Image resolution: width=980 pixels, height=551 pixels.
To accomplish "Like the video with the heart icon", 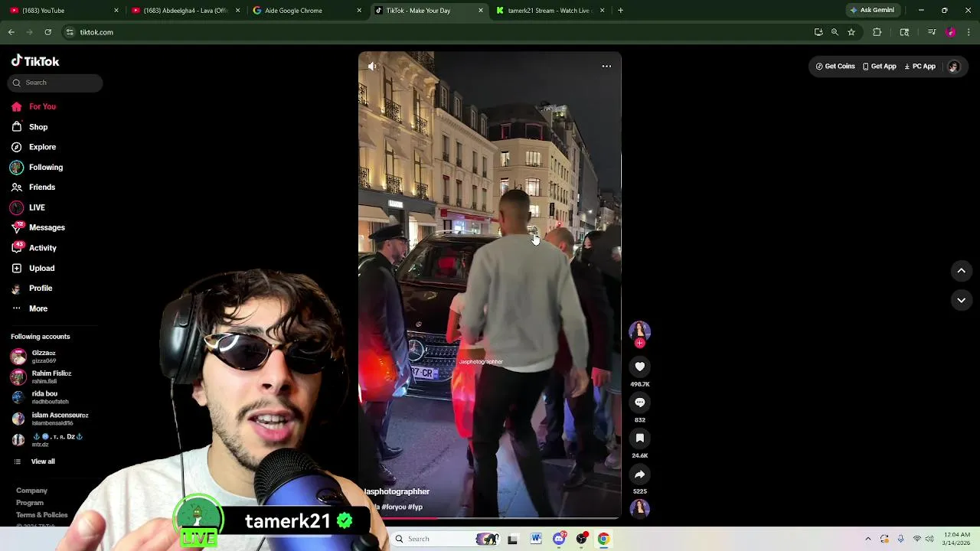I will point(639,367).
